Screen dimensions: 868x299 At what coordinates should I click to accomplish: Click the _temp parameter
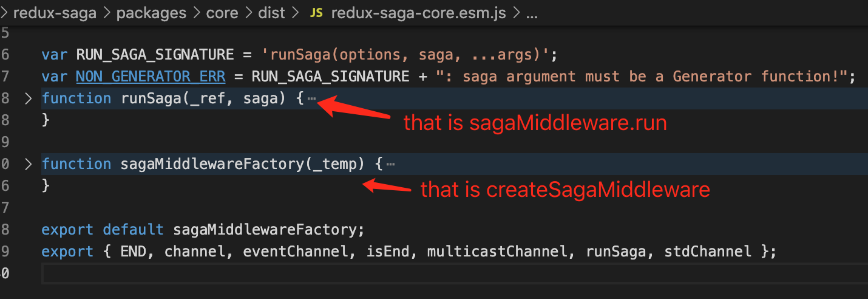(x=334, y=164)
